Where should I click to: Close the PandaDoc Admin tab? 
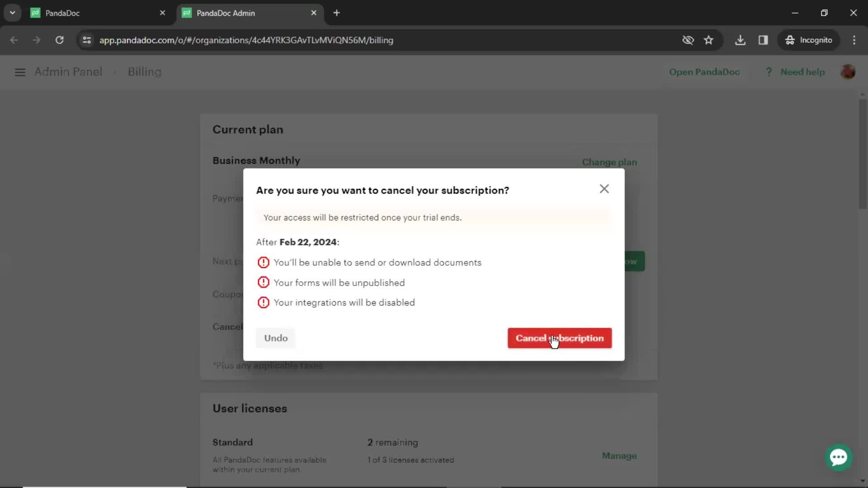click(x=314, y=13)
